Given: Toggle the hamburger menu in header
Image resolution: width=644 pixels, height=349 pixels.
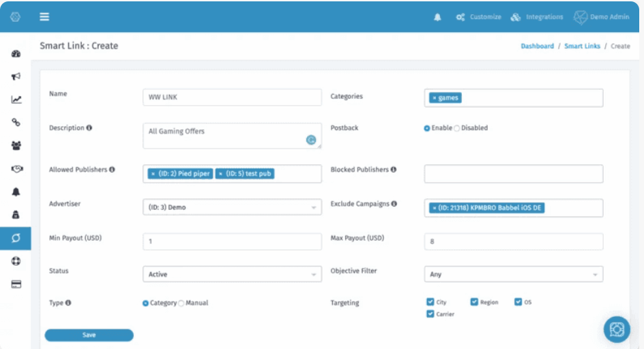Looking at the screenshot, I should click(44, 17).
